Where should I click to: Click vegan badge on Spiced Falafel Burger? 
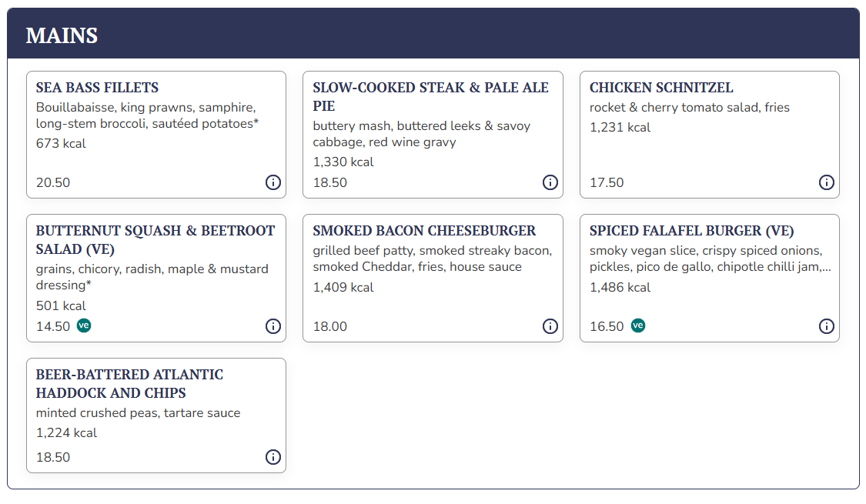pyautogui.click(x=638, y=325)
